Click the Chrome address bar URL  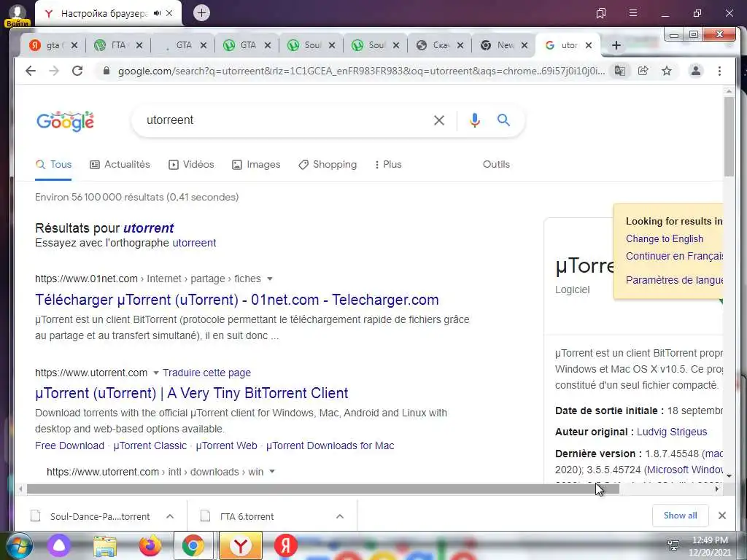point(362,71)
